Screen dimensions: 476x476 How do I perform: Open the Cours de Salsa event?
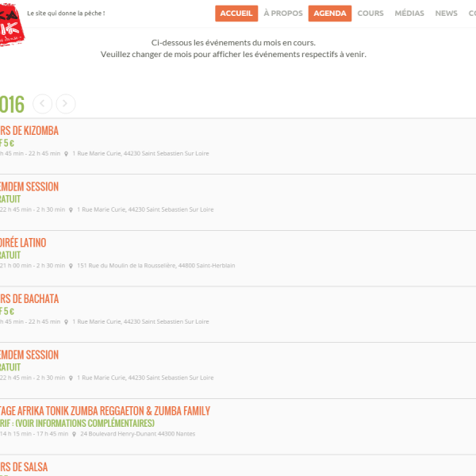[24, 467]
